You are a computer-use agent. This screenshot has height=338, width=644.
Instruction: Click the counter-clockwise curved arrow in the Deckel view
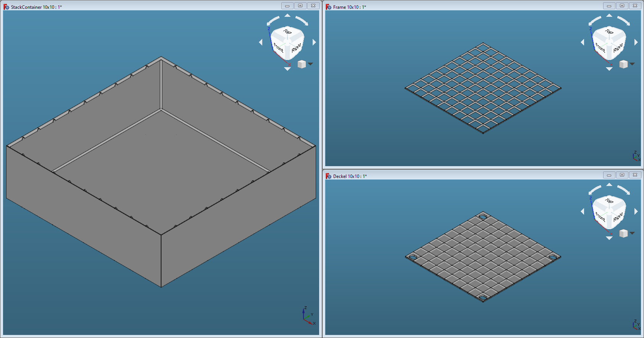tap(595, 189)
